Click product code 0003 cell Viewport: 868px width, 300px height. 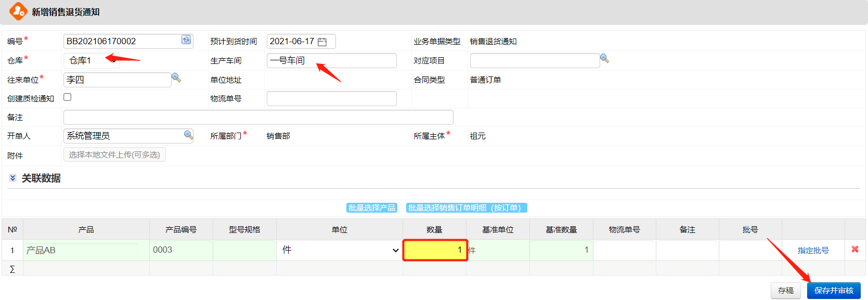click(x=181, y=250)
